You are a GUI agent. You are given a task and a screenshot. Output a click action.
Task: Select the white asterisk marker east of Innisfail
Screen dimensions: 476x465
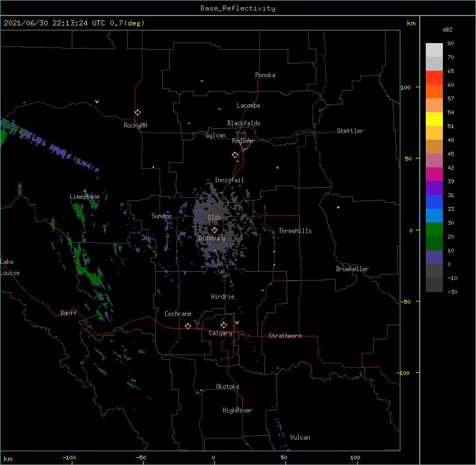pos(277,167)
